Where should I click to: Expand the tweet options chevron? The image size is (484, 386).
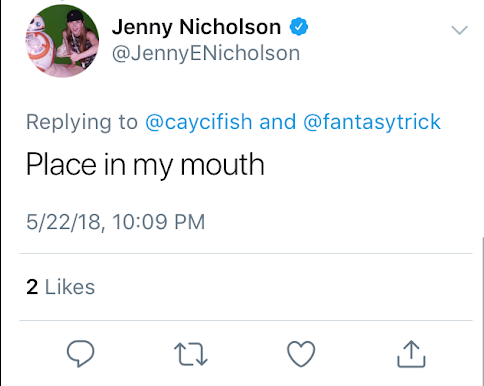coord(460,30)
